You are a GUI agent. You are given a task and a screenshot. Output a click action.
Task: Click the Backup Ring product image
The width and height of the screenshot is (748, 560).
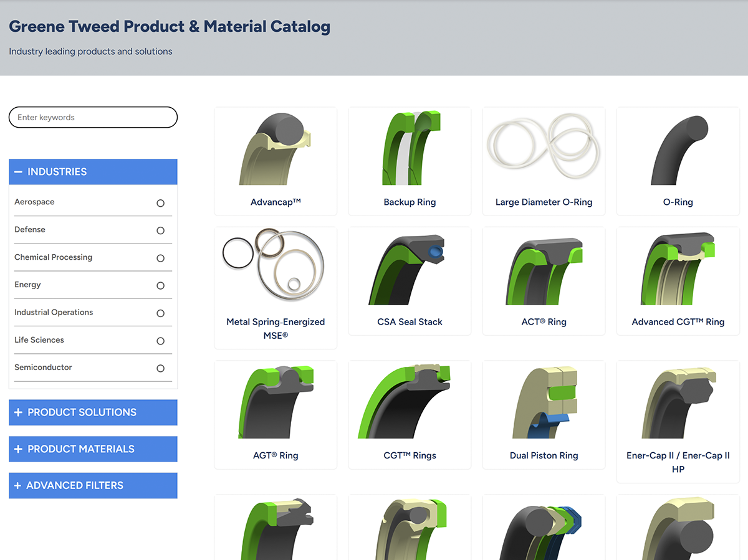click(410, 149)
